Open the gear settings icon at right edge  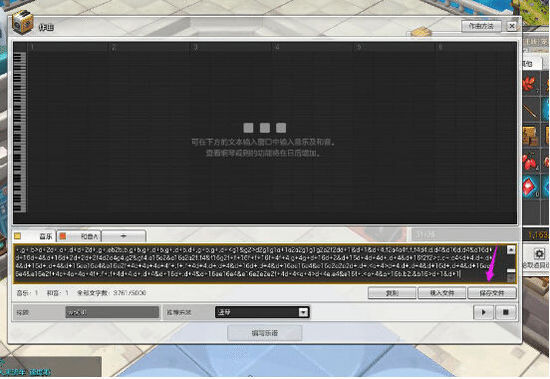click(x=538, y=254)
